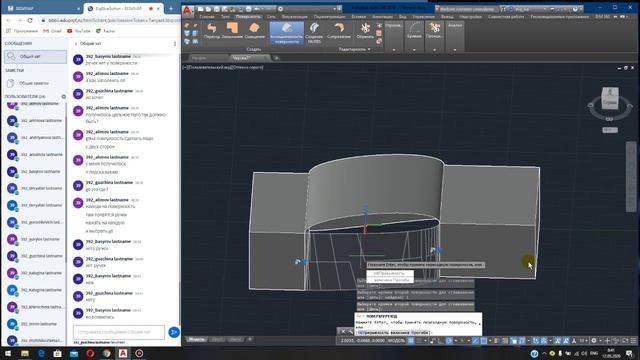The width and height of the screenshot is (640, 360).
Task: Select the Обрезать surface trim tool
Action: pos(365,31)
